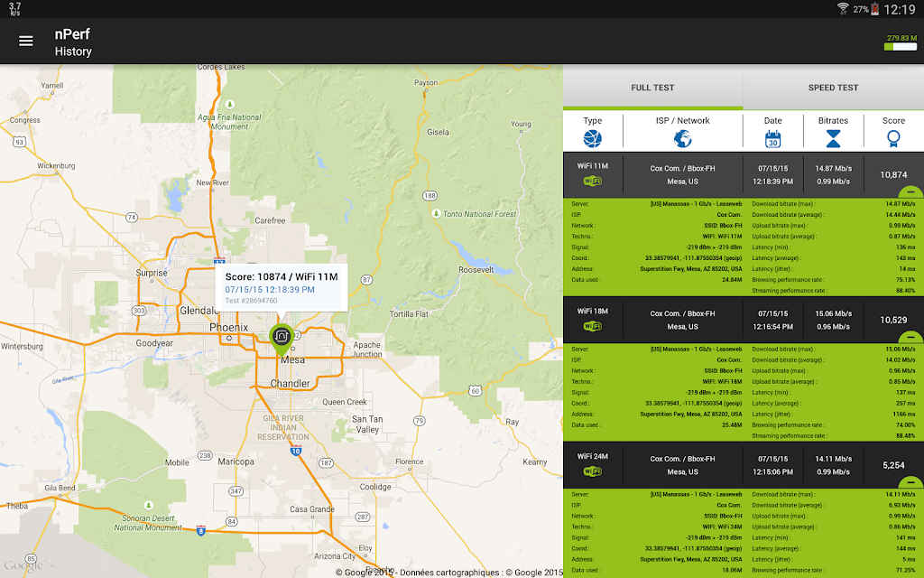924x578 pixels.
Task: Tap the green map pin near Mesa
Action: [x=281, y=337]
